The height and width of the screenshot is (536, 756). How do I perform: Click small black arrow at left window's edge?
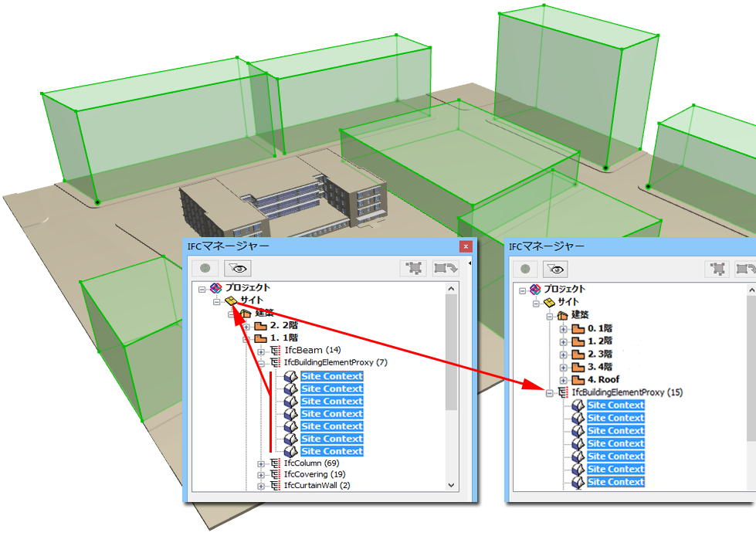470,263
